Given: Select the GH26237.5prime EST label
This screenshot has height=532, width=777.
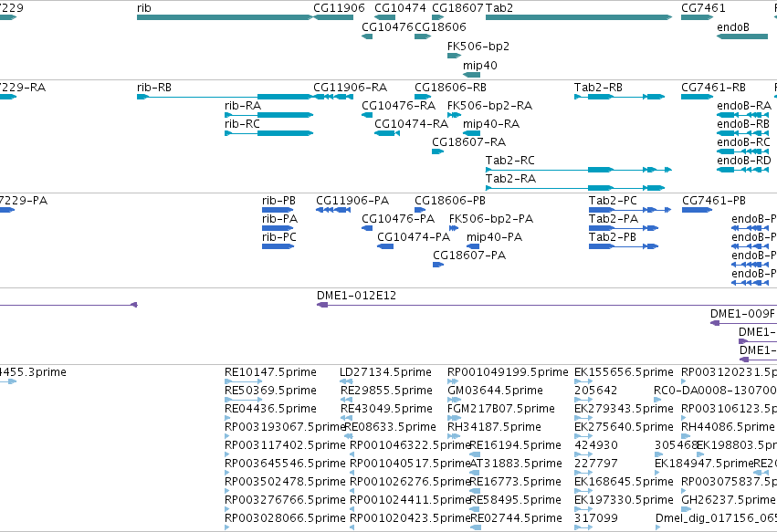Looking at the screenshot, I should point(728,500).
